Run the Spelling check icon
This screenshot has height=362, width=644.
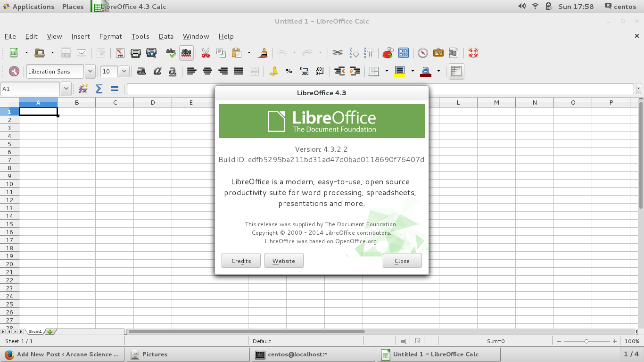(x=171, y=53)
